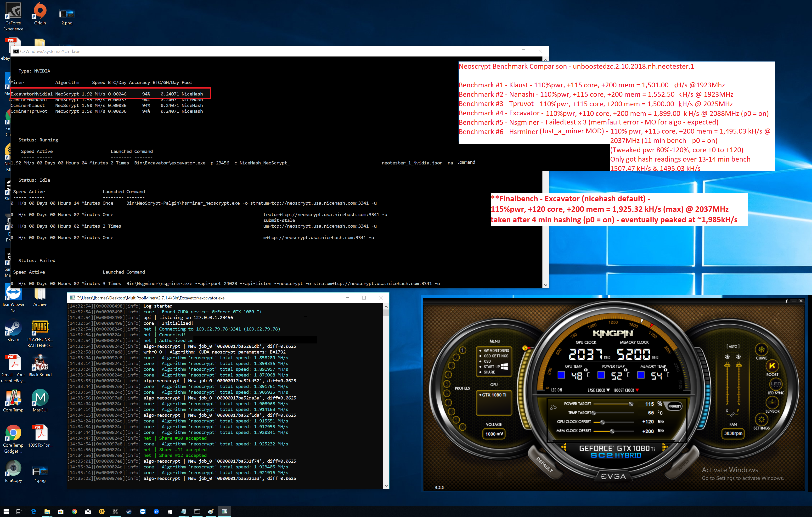
Task: Launch PLAYERUNKNOWN'S BATTLEGROUNDS desktop icon
Action: click(40, 334)
